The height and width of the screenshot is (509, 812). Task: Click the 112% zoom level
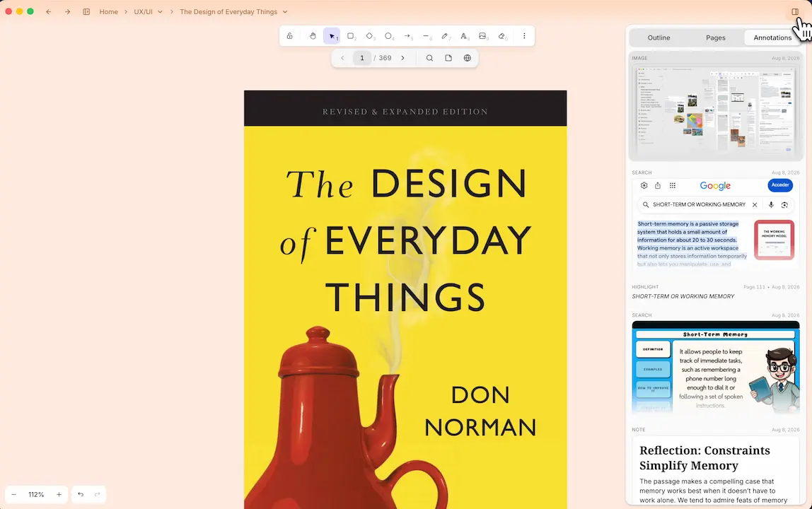pos(36,494)
